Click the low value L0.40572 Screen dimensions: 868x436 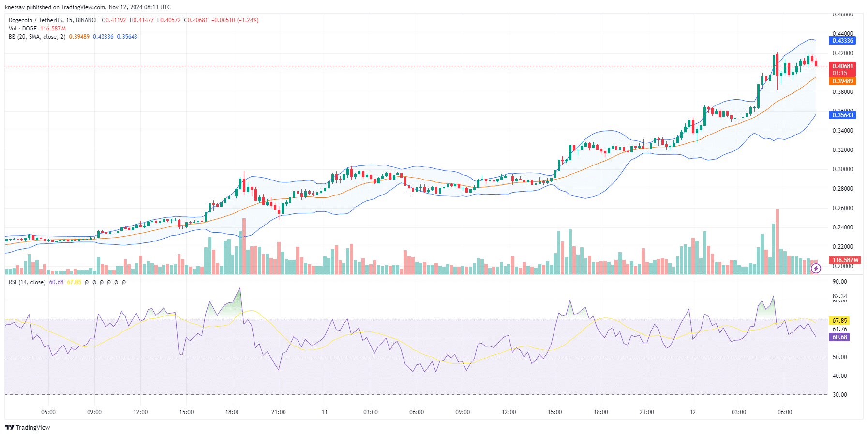169,20
